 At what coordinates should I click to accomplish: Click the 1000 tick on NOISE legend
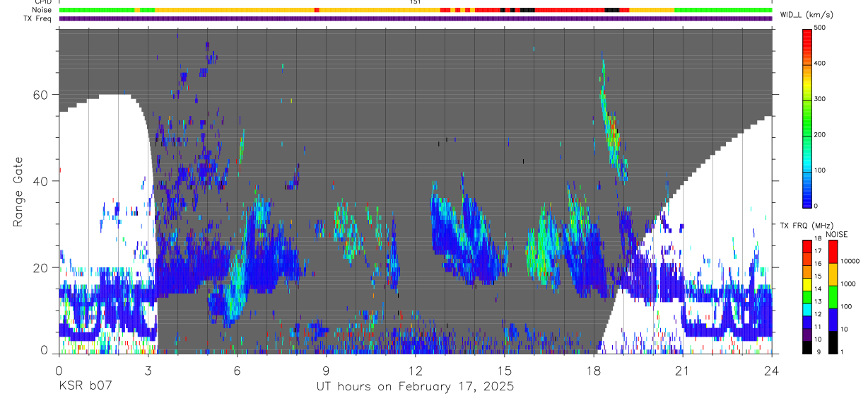849,284
